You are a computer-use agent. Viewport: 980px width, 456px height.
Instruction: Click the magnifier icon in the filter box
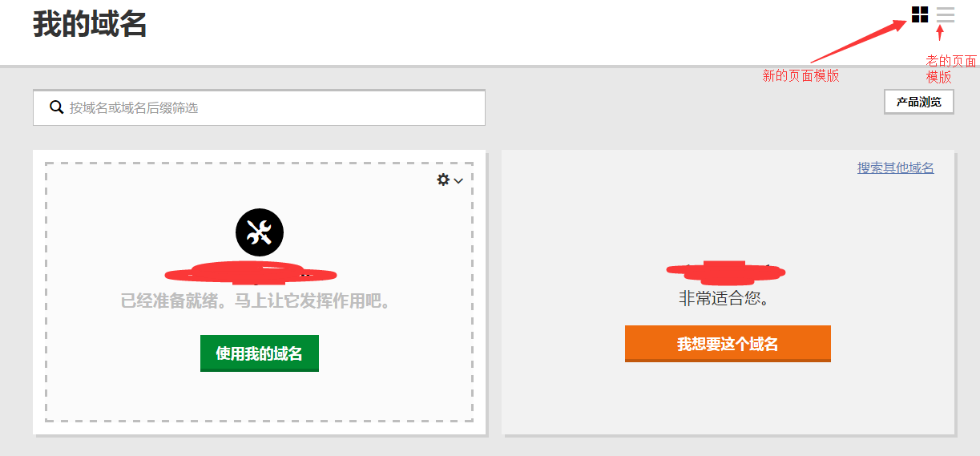[x=57, y=107]
